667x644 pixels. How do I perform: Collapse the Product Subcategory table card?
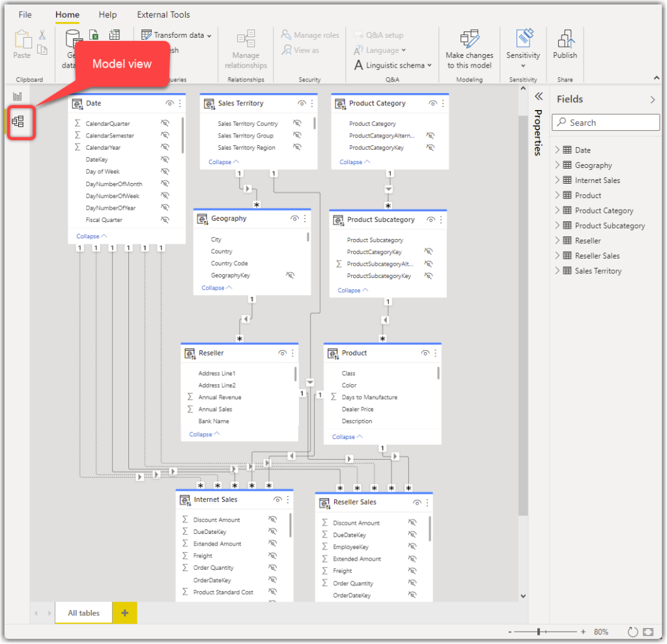353,290
